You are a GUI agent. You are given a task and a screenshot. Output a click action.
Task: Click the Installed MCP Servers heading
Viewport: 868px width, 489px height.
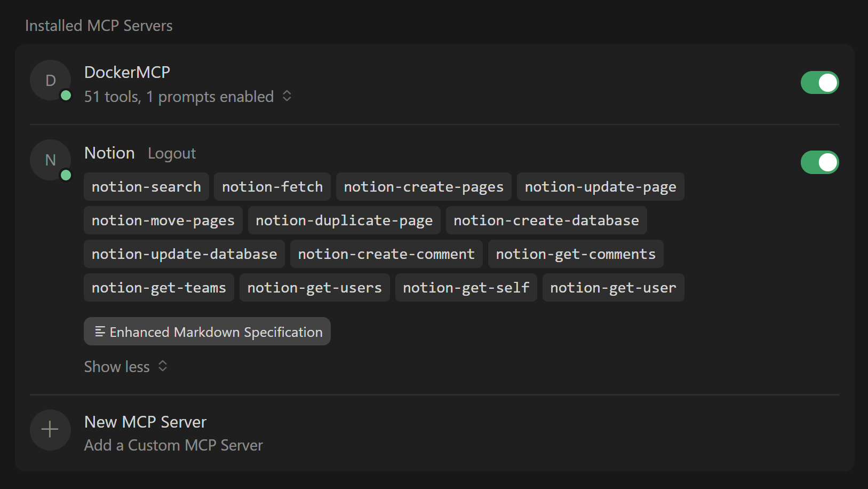click(x=99, y=26)
